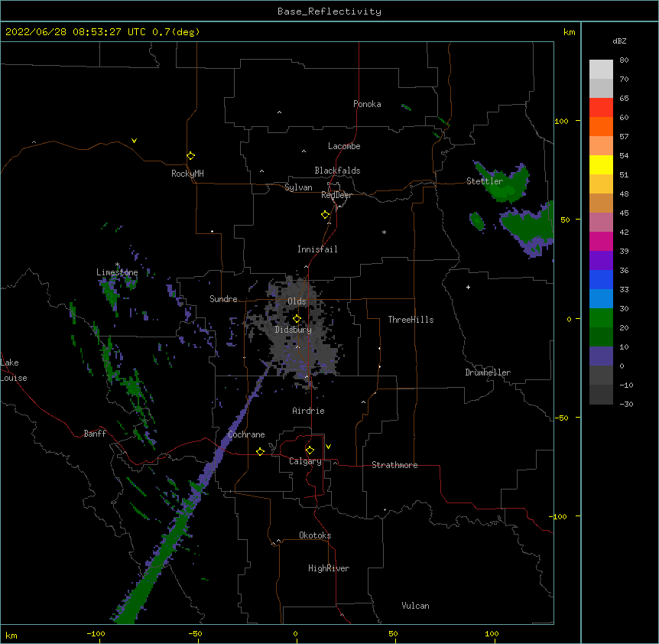Click the white asterisk marker east of Innisfail

tap(384, 232)
